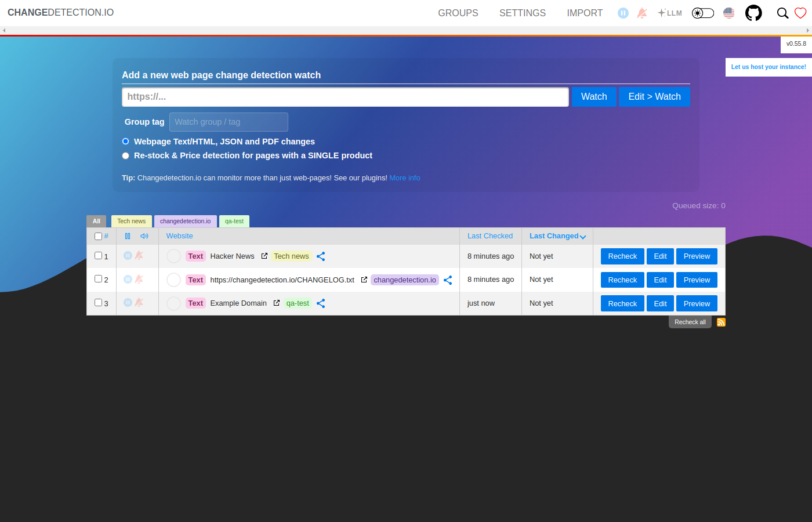
Task: Select Webpage Text/HTML, JSON and PDF changes
Action: tap(125, 142)
